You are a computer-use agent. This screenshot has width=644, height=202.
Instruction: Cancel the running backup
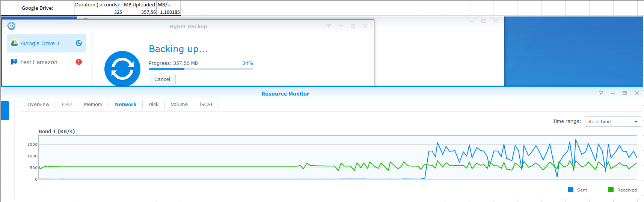[x=162, y=79]
